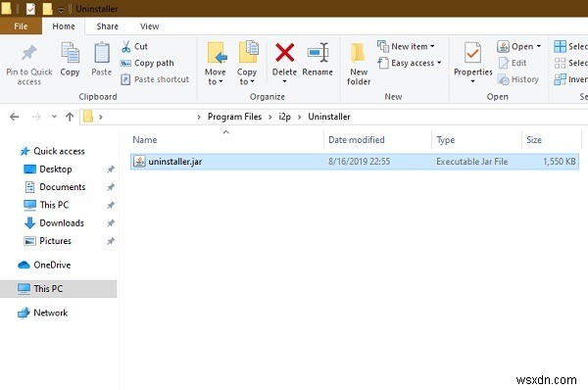
Task: Expand the Delete options arrow
Action: [284, 81]
